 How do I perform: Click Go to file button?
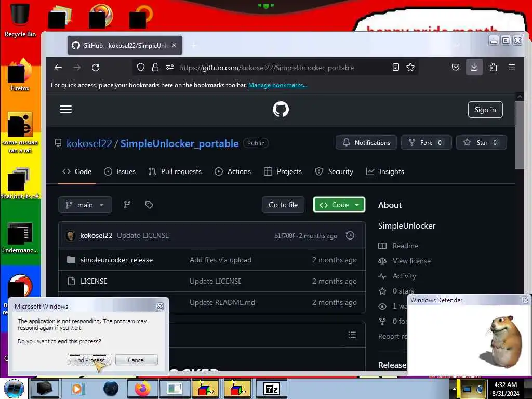point(283,205)
